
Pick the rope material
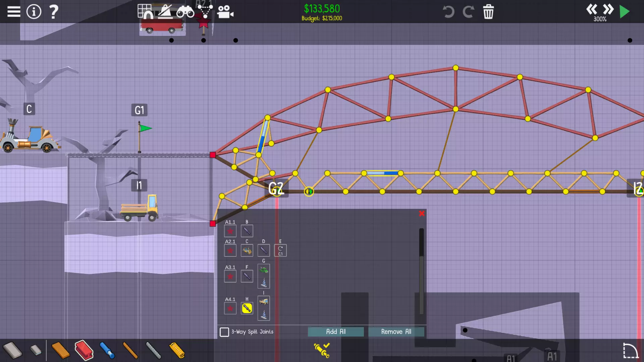(130, 350)
